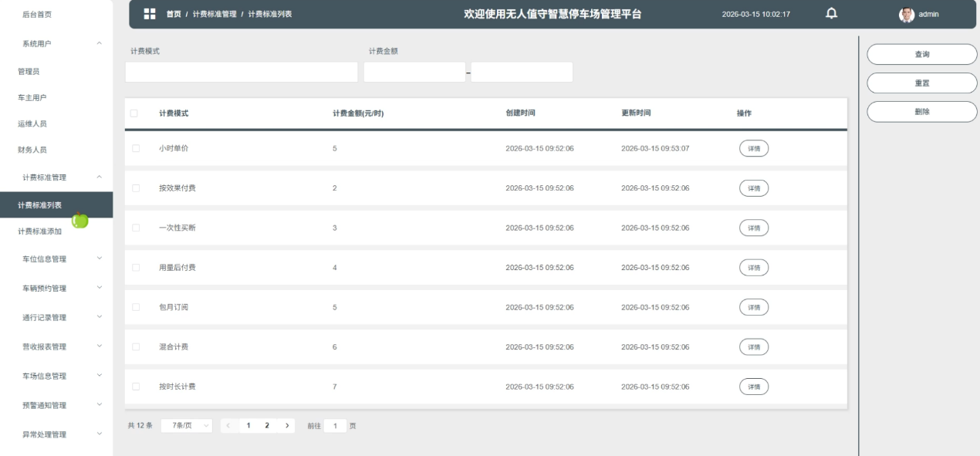Open 详情 for the 小时单价 row

pos(754,148)
